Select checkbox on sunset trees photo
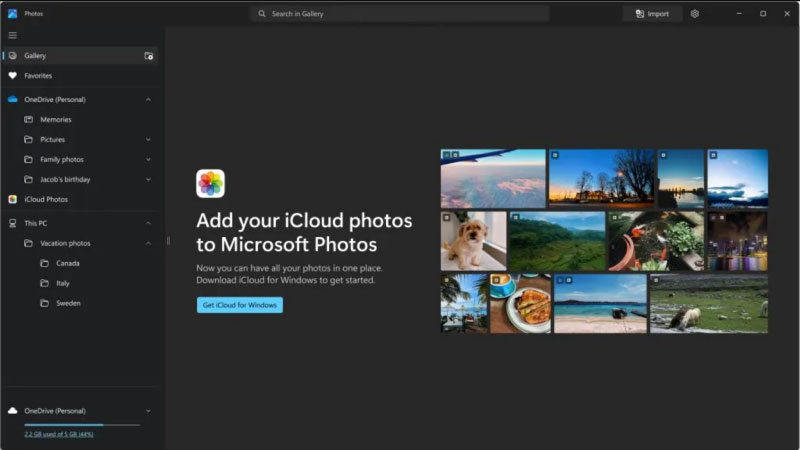Viewport: 800px width, 450px height. [555, 155]
